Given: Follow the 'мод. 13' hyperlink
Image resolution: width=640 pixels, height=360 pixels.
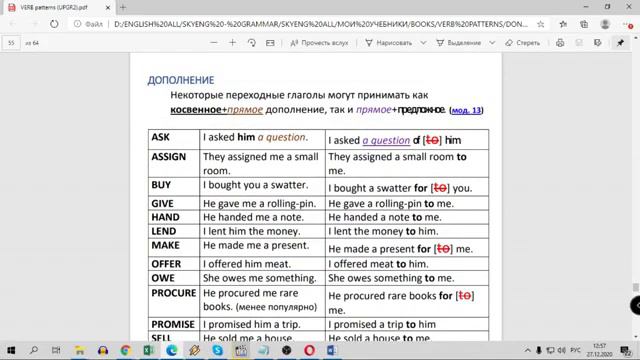Looking at the screenshot, I should click(x=466, y=110).
